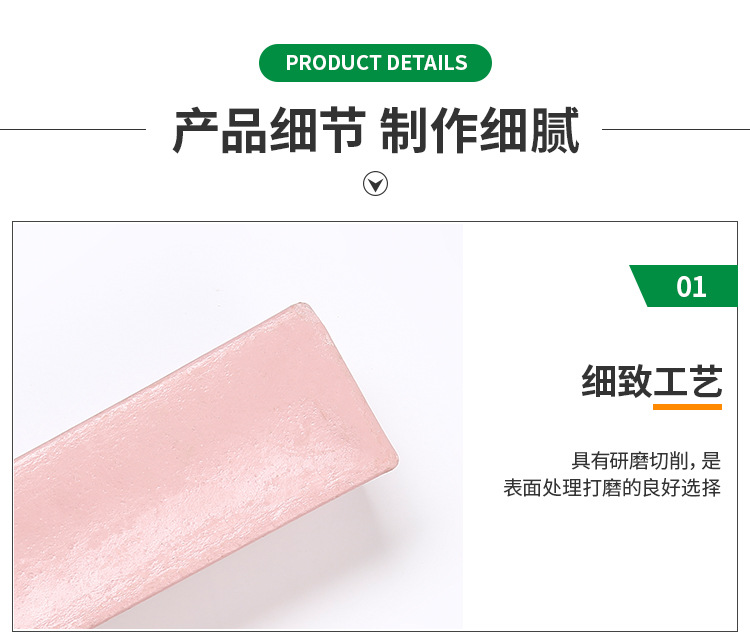The image size is (750, 638).
Task: Click the word 产品细节 in the heading
Action: tap(269, 130)
